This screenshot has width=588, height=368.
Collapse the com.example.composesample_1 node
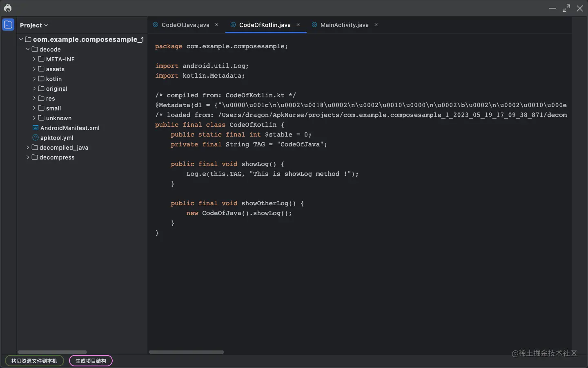[21, 39]
